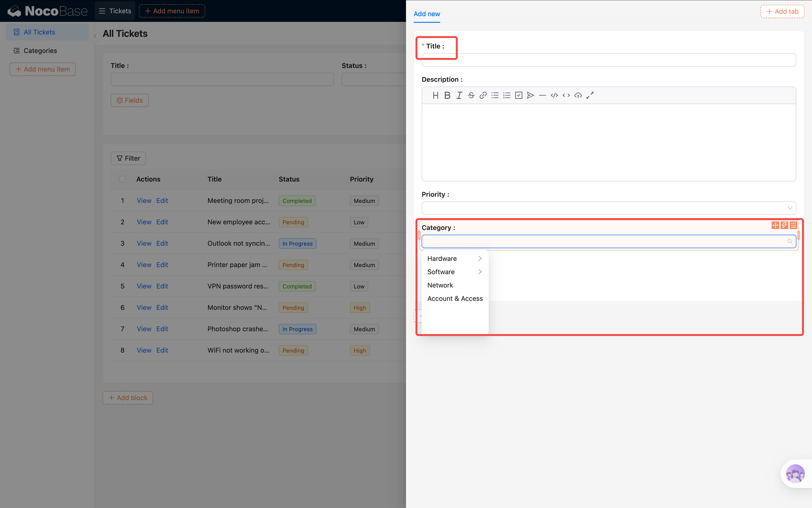The image size is (812, 508).
Task: Insert code block with </> icon
Action: click(554, 96)
